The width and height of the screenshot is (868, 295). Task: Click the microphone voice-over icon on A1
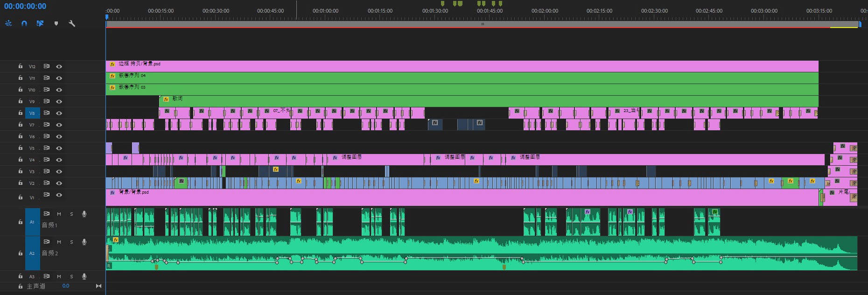tap(84, 214)
